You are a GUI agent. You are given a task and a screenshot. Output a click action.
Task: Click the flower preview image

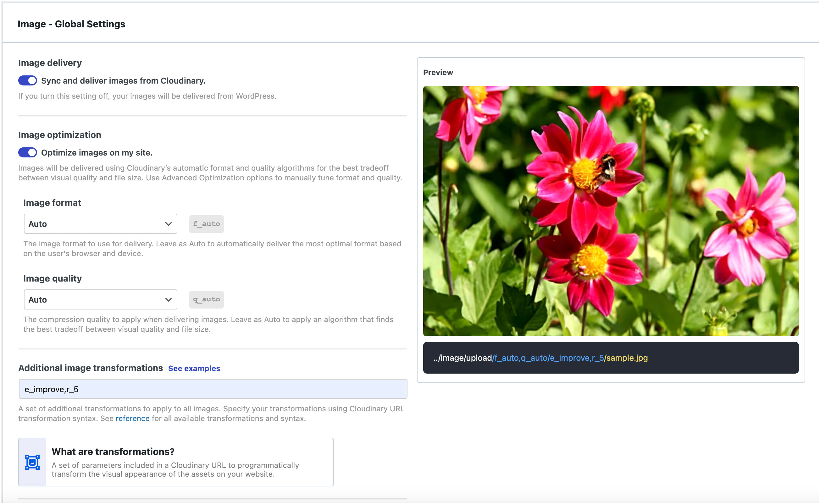click(611, 211)
